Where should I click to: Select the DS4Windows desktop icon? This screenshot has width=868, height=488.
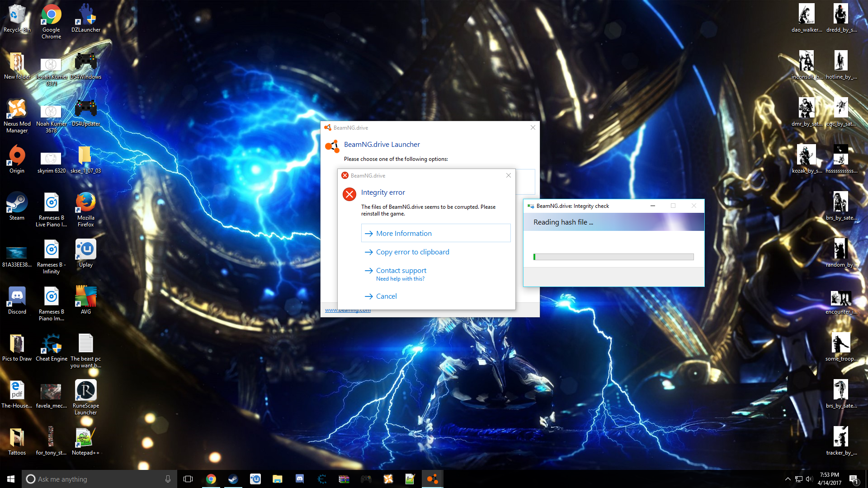86,66
